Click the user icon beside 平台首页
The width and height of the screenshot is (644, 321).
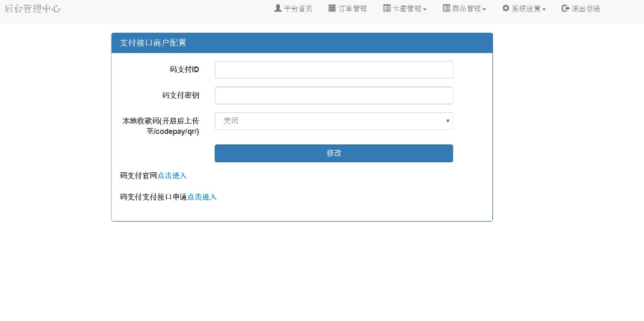coord(278,8)
